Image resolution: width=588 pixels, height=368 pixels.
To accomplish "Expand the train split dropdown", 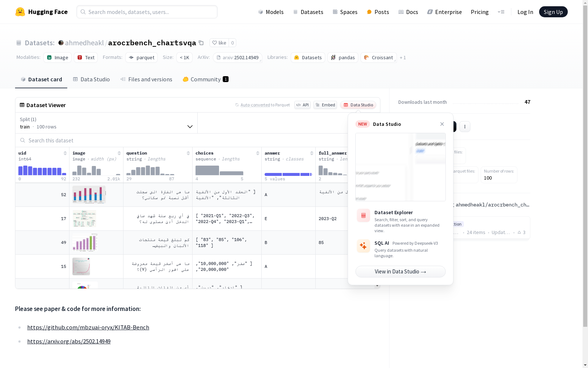I will pos(107,123).
